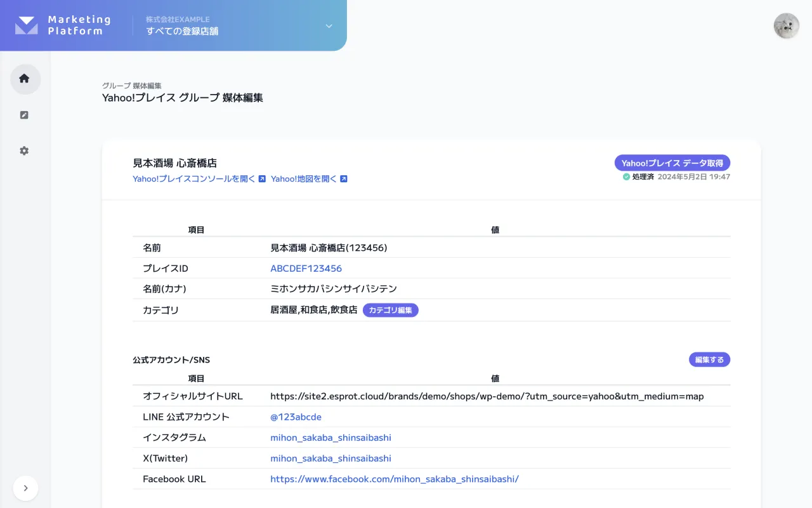The height and width of the screenshot is (508, 812).
Task: Open the Facebook URL link
Action: click(x=395, y=479)
